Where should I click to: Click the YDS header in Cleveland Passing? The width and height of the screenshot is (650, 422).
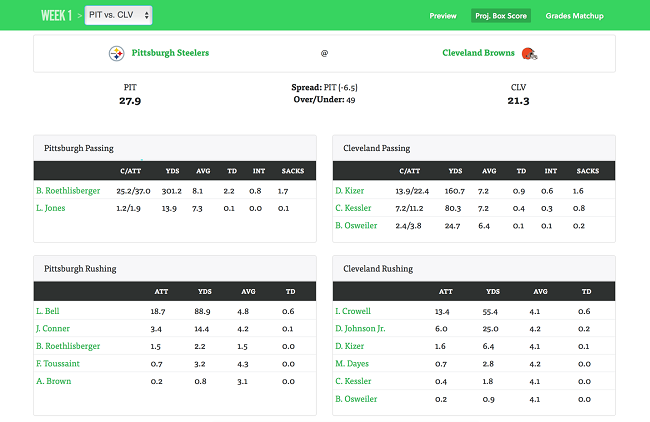click(455, 171)
